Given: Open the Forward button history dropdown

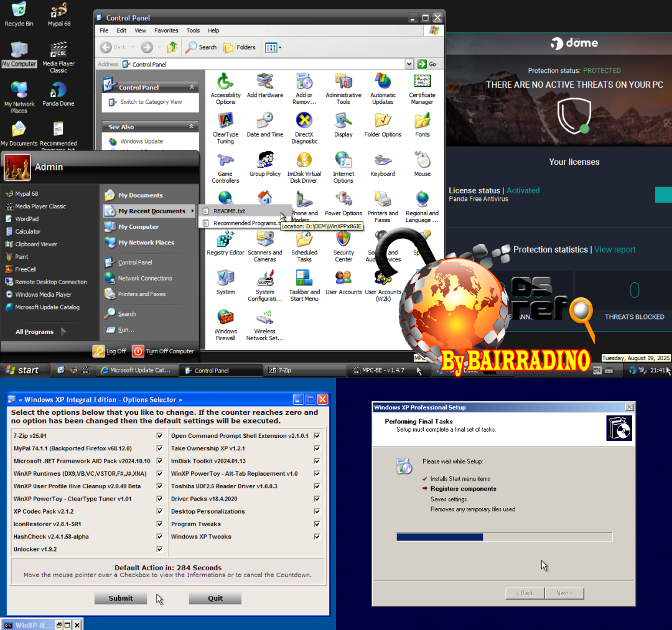Looking at the screenshot, I should coord(159,47).
